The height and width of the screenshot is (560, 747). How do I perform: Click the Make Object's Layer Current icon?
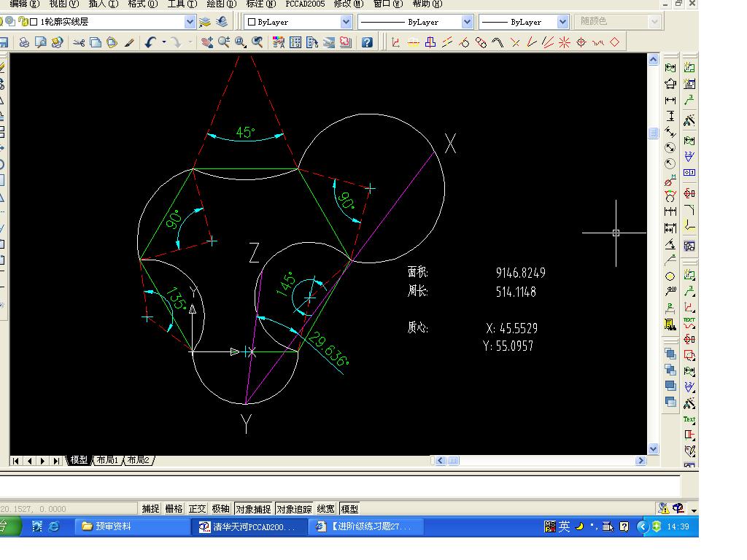tap(205, 22)
